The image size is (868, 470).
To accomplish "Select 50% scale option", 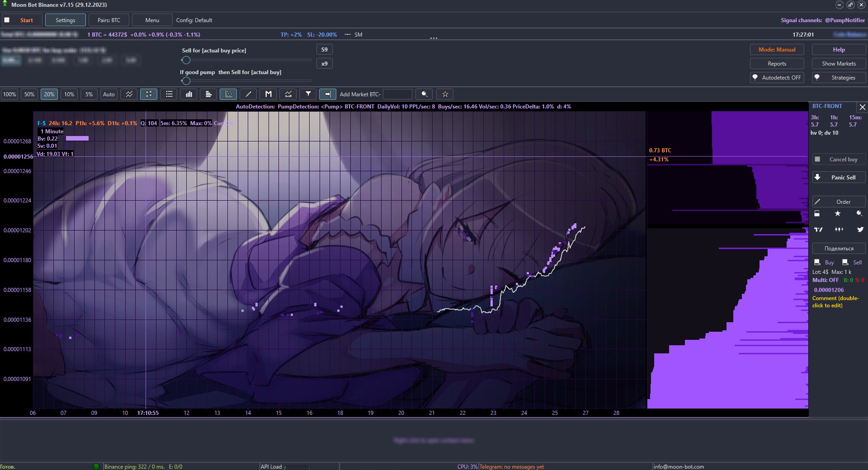I will tap(29, 94).
